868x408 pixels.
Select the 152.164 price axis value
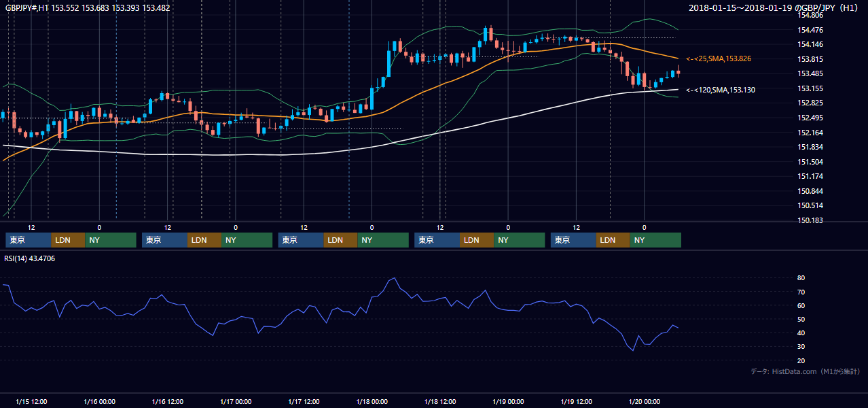(x=811, y=133)
